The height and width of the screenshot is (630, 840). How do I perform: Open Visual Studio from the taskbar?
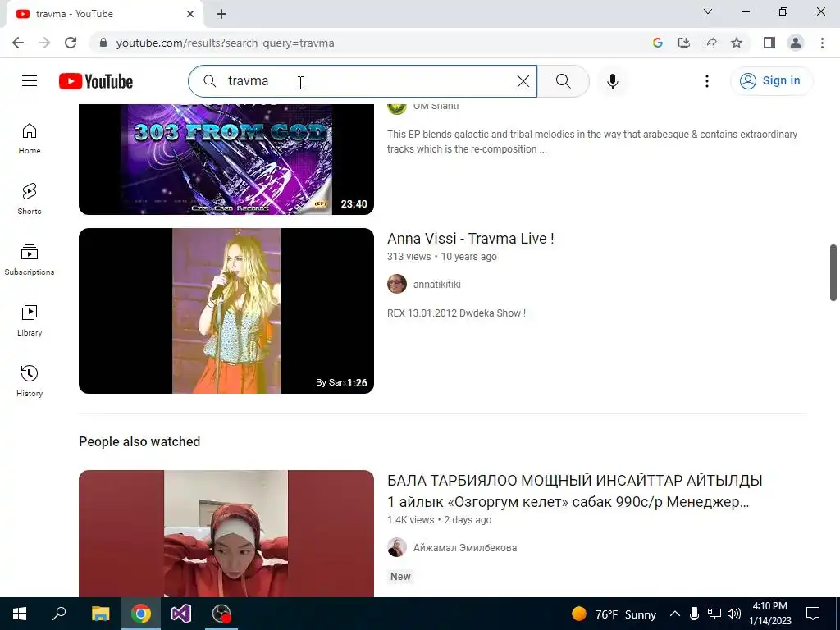(181, 614)
